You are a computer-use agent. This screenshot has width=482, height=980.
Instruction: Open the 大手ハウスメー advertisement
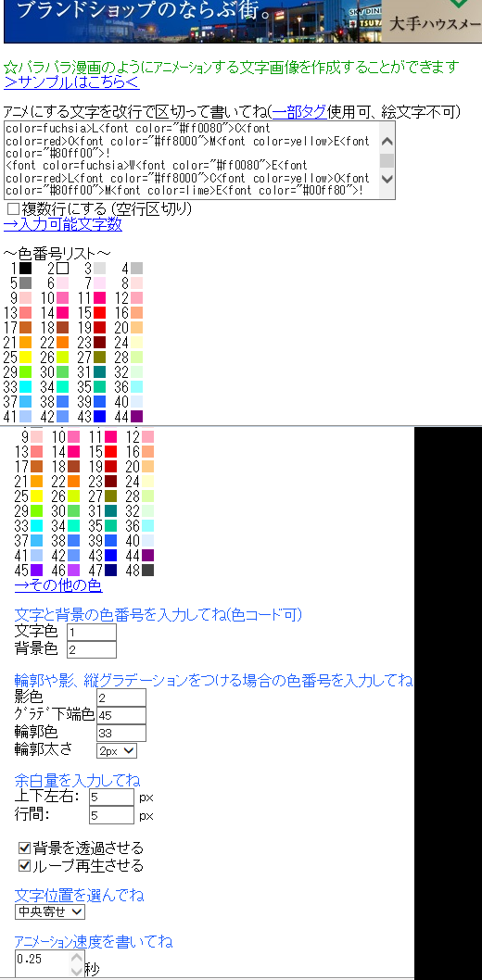coord(431,20)
